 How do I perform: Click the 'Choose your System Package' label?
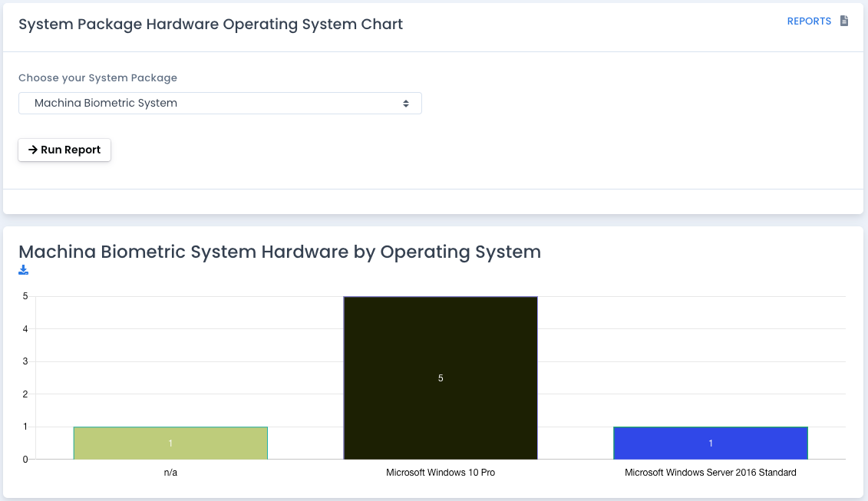point(98,78)
